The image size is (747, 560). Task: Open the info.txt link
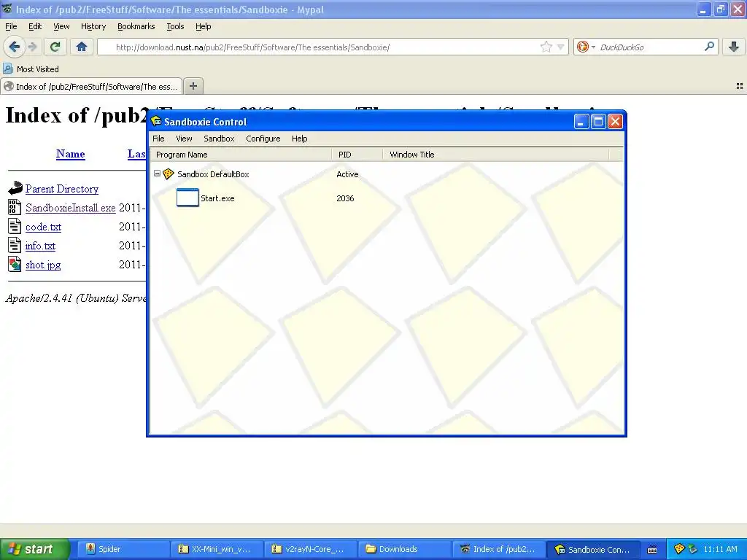coord(41,246)
